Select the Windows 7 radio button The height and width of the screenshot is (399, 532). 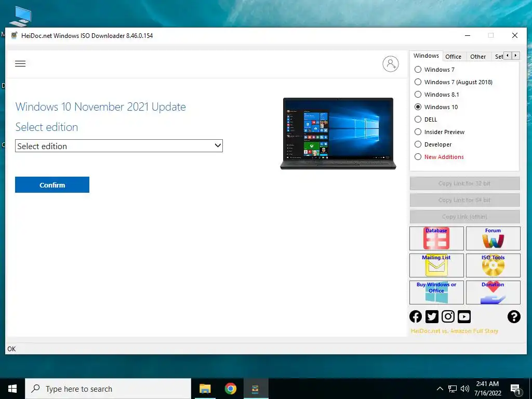[418, 70]
